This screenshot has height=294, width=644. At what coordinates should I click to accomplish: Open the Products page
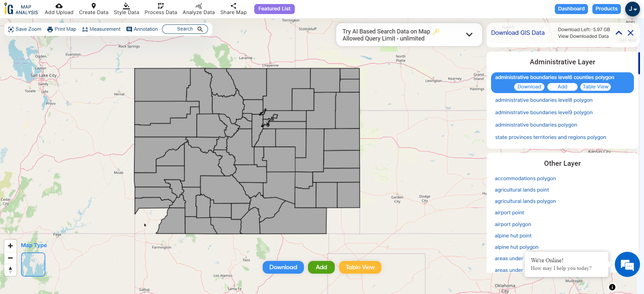point(606,9)
